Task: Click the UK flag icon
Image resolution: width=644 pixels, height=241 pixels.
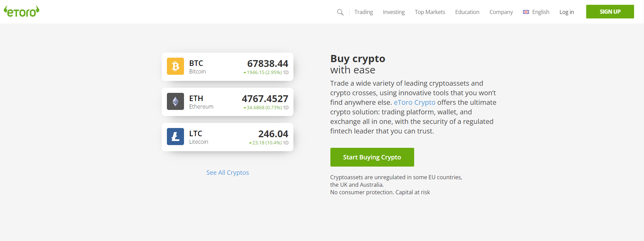Action: click(526, 12)
